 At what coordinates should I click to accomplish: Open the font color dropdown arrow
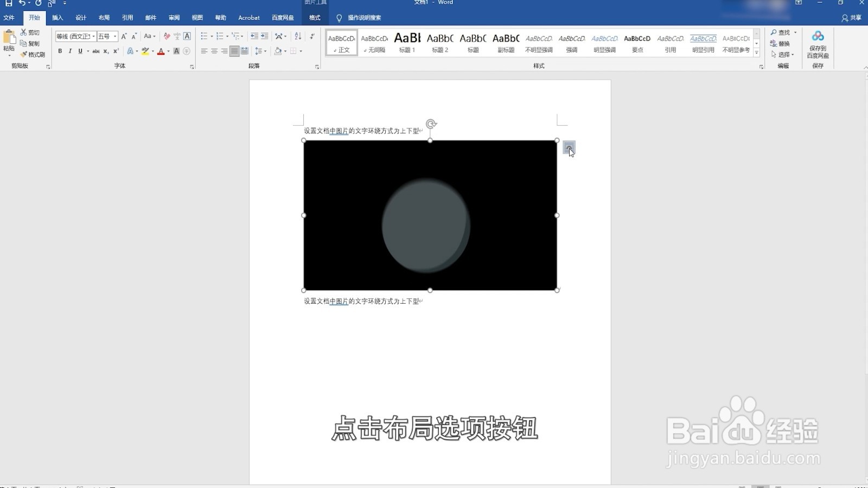click(167, 51)
